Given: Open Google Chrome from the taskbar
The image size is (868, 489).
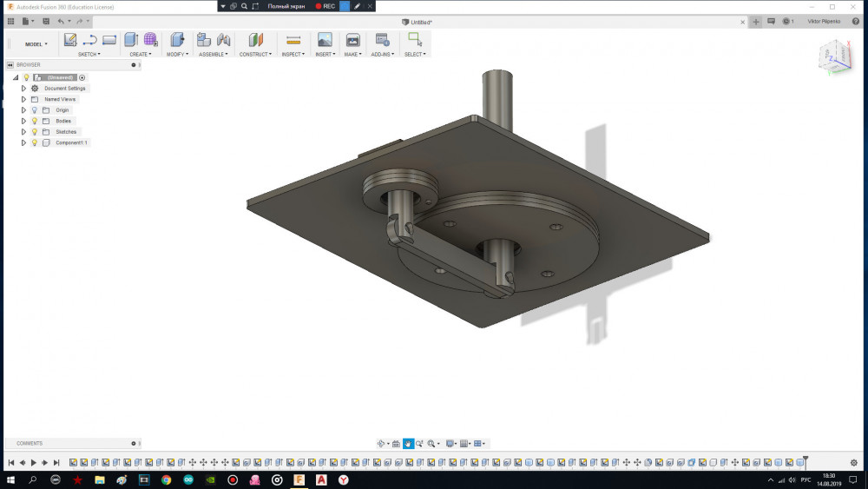Looking at the screenshot, I should click(x=166, y=479).
